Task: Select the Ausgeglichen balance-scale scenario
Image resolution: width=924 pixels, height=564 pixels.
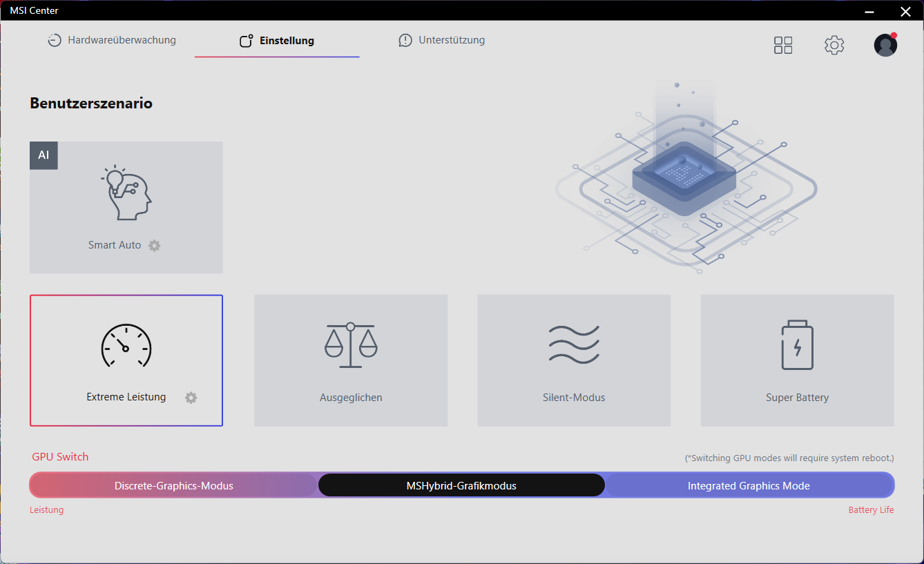Action: pos(351,360)
